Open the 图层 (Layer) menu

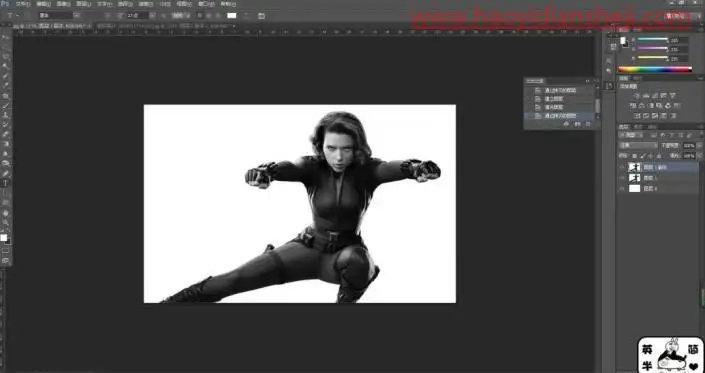coord(84,4)
